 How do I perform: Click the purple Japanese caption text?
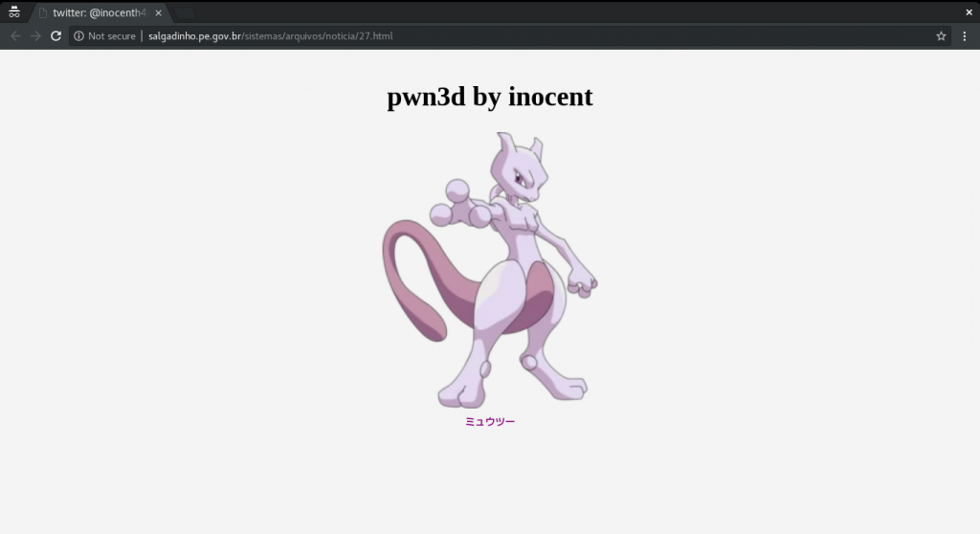coord(490,421)
